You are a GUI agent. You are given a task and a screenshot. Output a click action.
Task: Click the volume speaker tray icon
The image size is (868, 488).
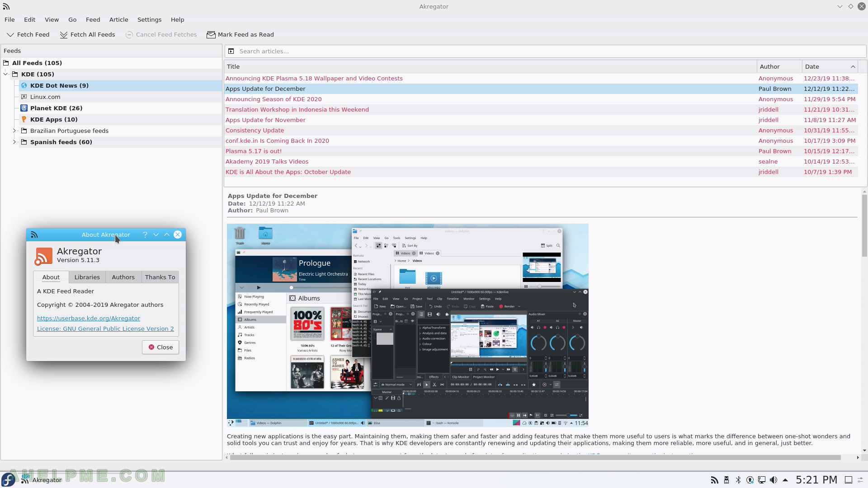pyautogui.click(x=773, y=480)
